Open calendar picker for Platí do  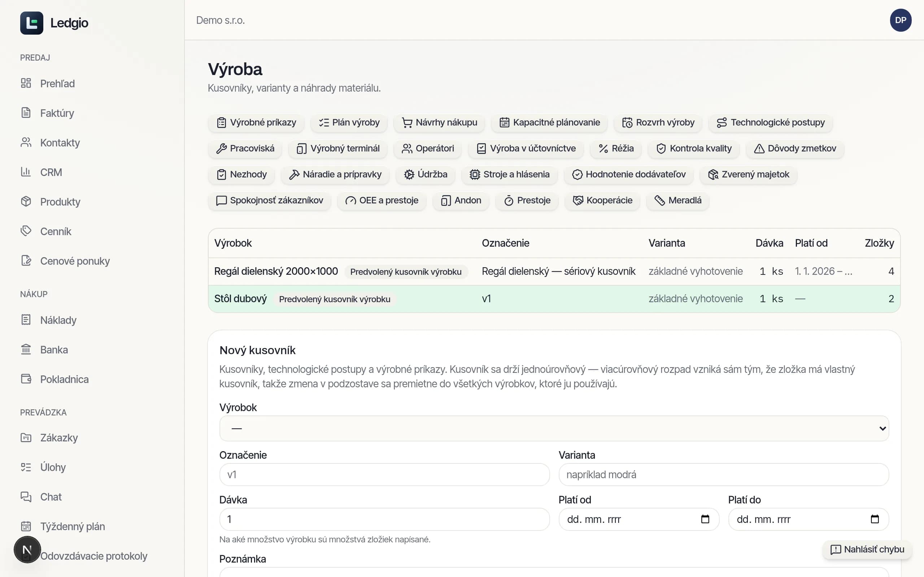coord(874,519)
